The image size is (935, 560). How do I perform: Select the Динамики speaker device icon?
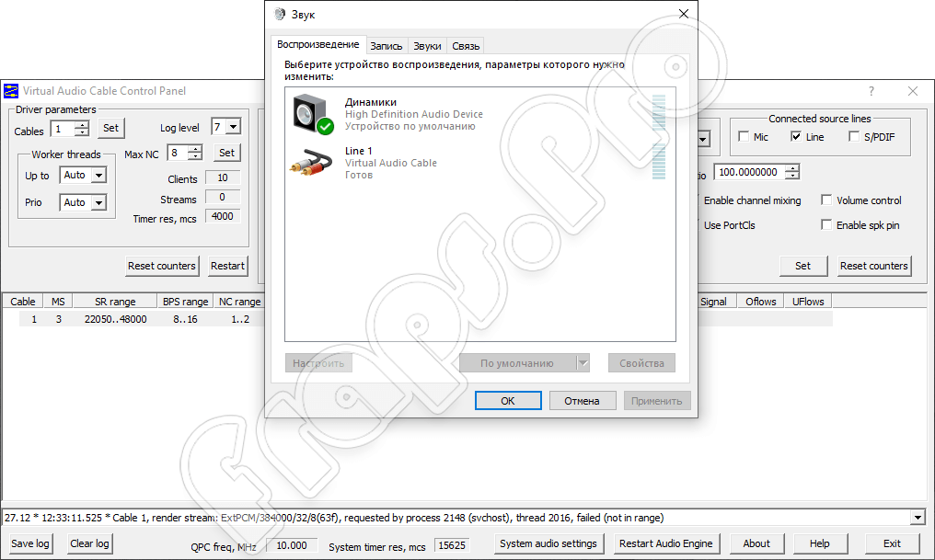point(311,114)
